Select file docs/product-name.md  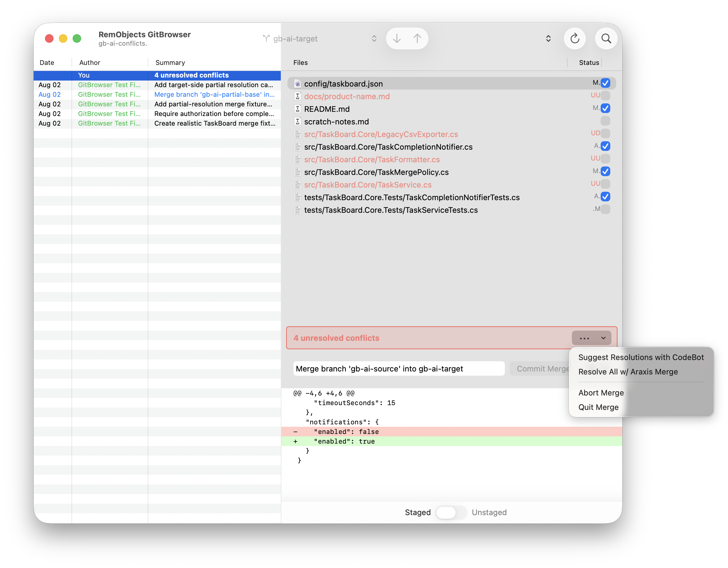pyautogui.click(x=452, y=96)
